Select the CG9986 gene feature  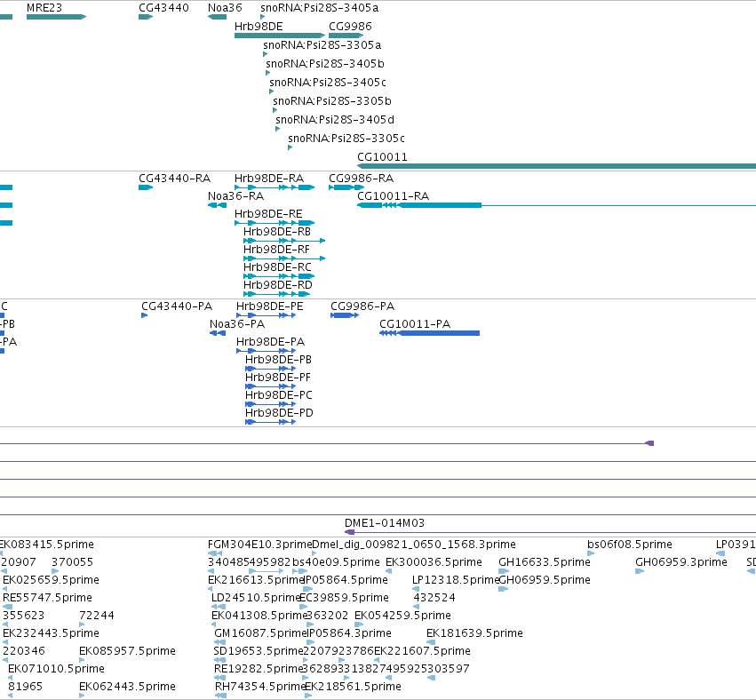coord(346,36)
